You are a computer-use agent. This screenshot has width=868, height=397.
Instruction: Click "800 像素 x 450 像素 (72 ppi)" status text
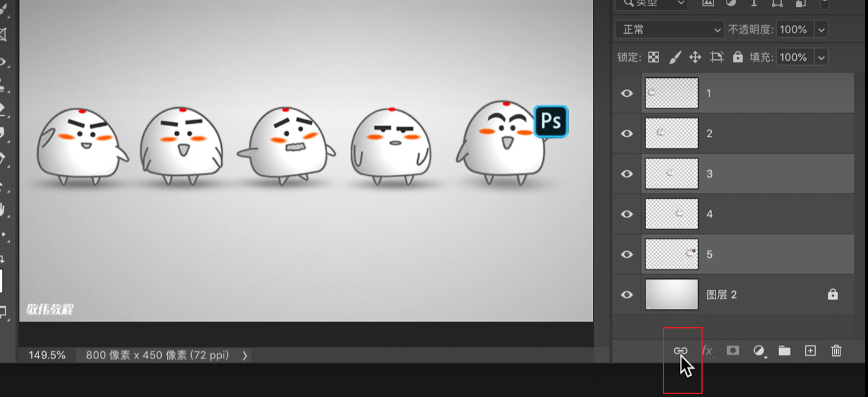157,355
